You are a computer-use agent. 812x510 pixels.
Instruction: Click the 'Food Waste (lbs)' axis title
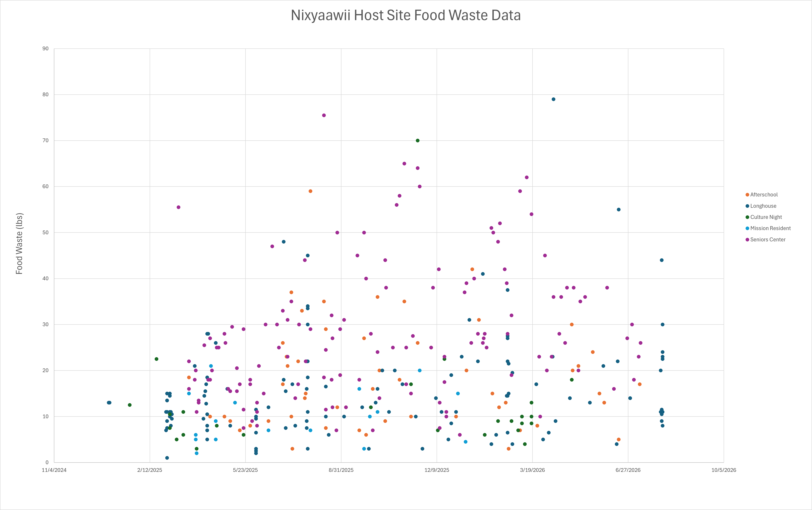(19, 244)
